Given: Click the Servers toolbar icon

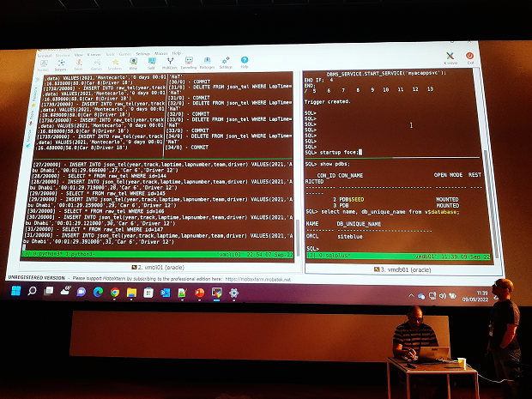Looking at the screenshot, I should 61,65.
